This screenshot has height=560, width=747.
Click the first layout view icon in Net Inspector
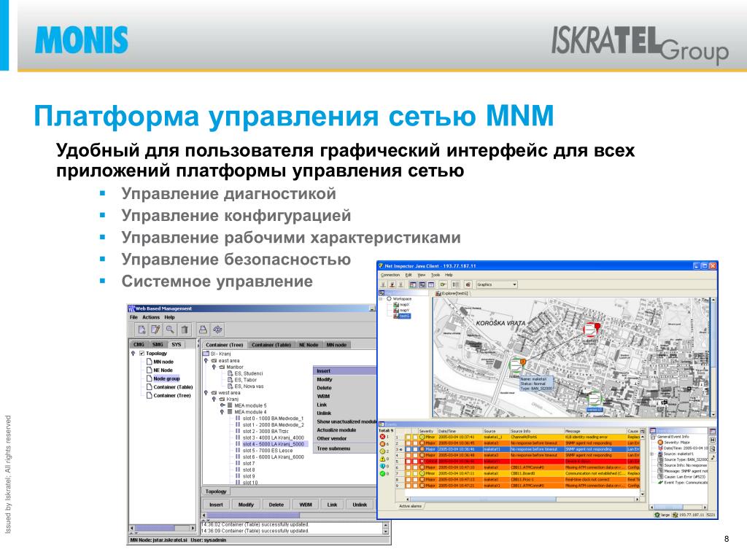point(413,284)
